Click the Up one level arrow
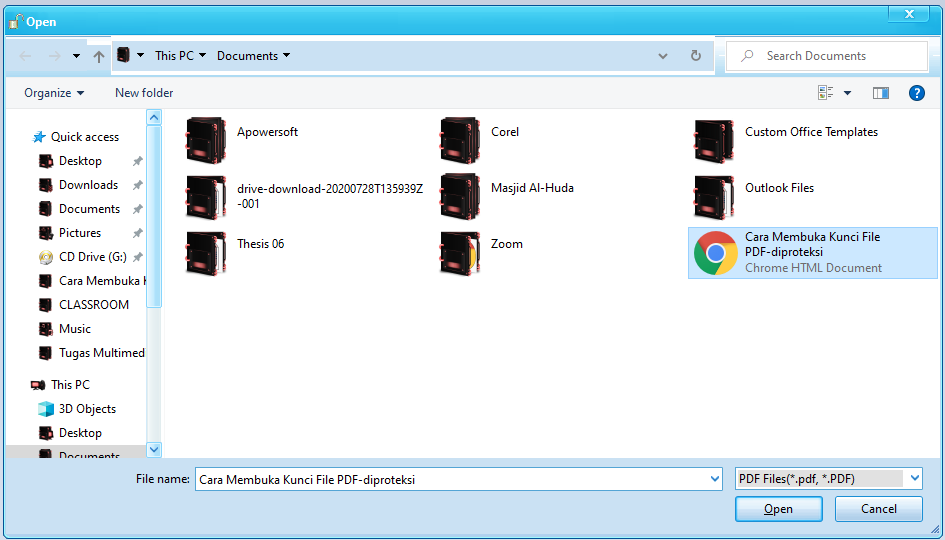The width and height of the screenshot is (945, 540). coord(98,56)
